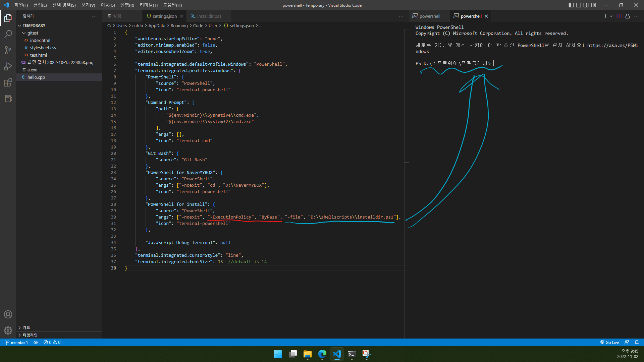Viewport: 644px width, 362px height.
Task: Open the 선택 영역(S) menu
Action: (x=64, y=5)
